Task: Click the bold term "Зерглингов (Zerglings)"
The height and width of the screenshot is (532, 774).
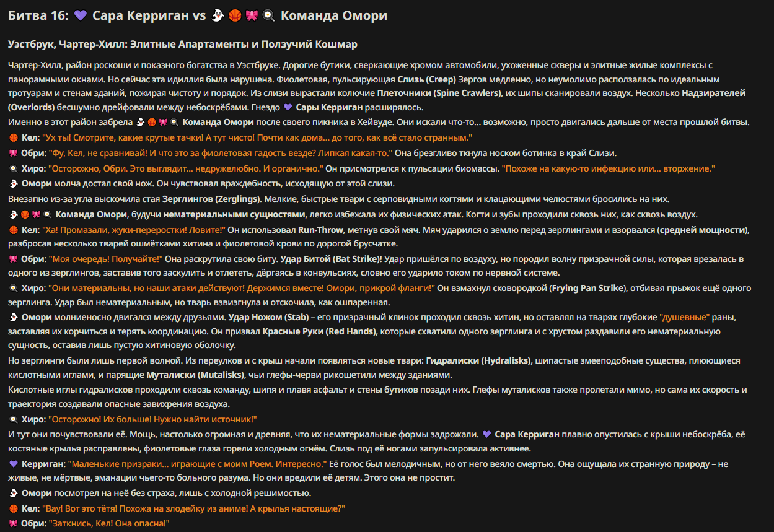Action: 213,199
